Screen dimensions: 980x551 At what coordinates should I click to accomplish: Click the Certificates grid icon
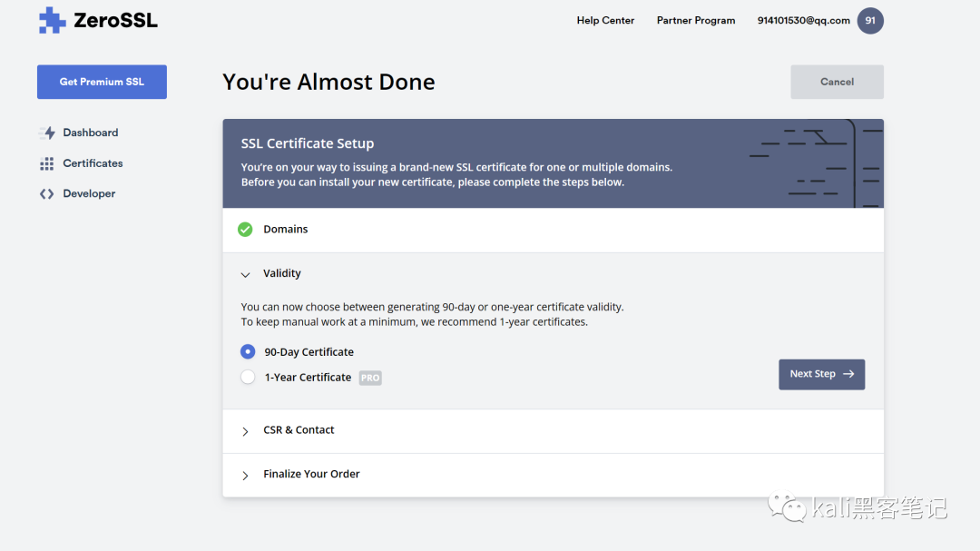[x=47, y=163]
